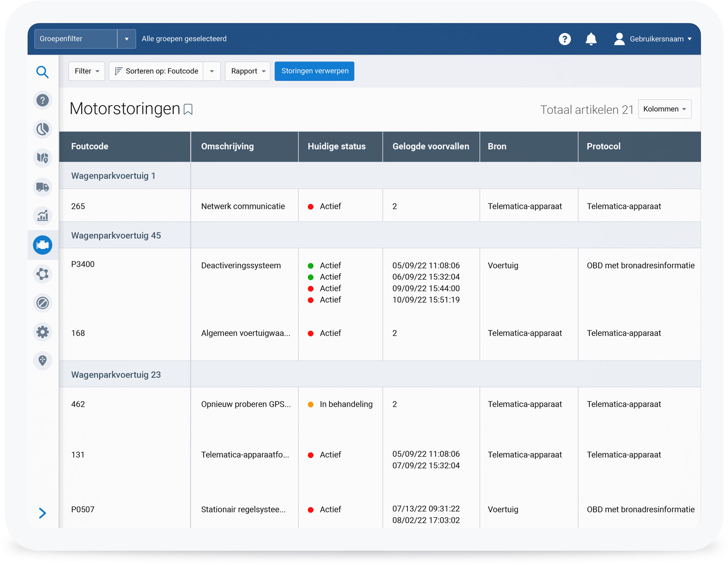Open the Gebruikersnaam account menu

click(x=660, y=39)
